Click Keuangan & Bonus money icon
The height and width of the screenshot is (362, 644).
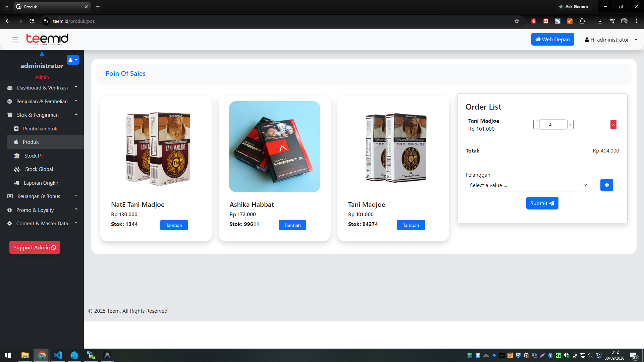(10, 196)
